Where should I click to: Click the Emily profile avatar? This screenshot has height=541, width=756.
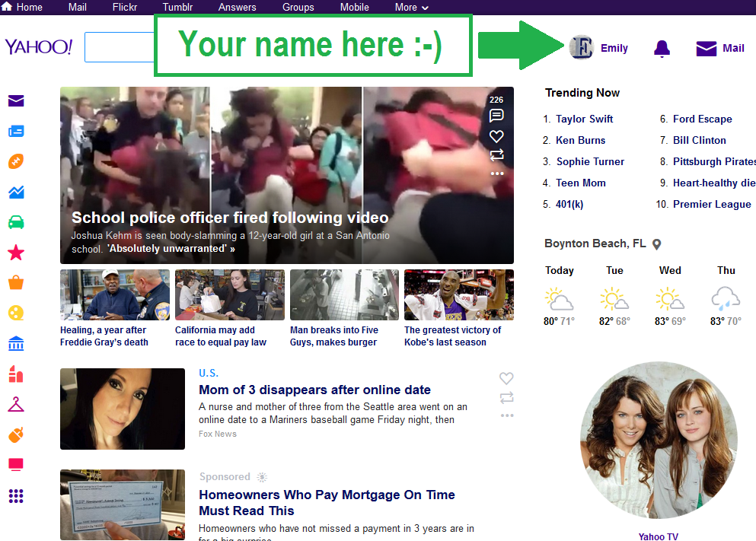click(x=582, y=47)
